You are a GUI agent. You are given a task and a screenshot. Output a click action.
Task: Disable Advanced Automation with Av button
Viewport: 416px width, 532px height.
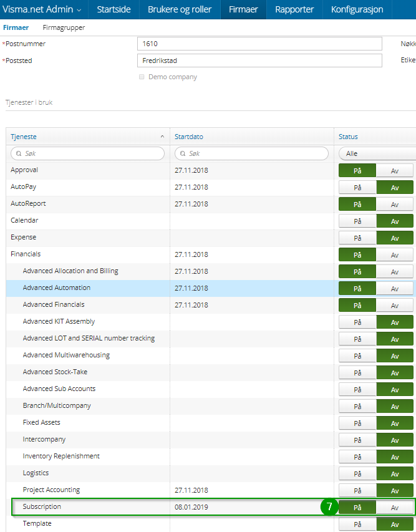pyautogui.click(x=395, y=288)
